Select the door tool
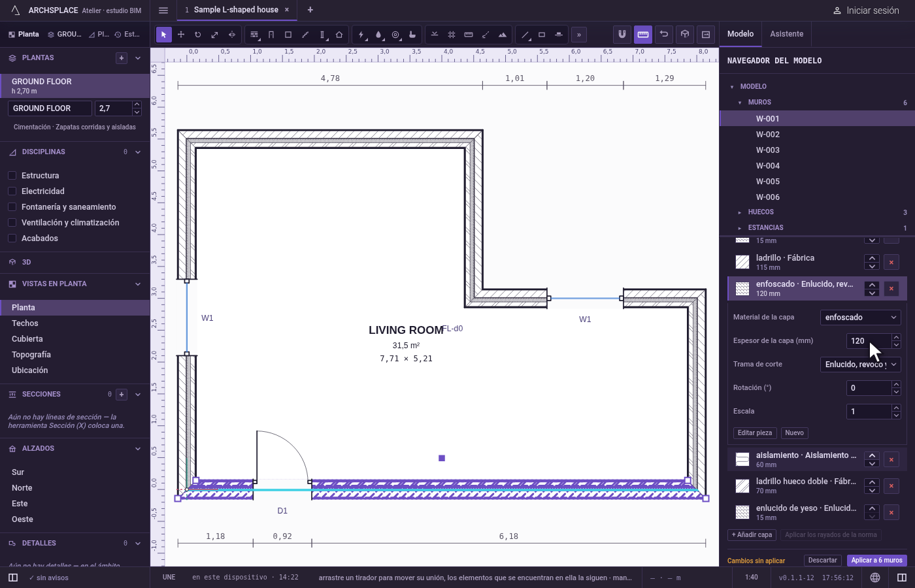 (x=271, y=35)
